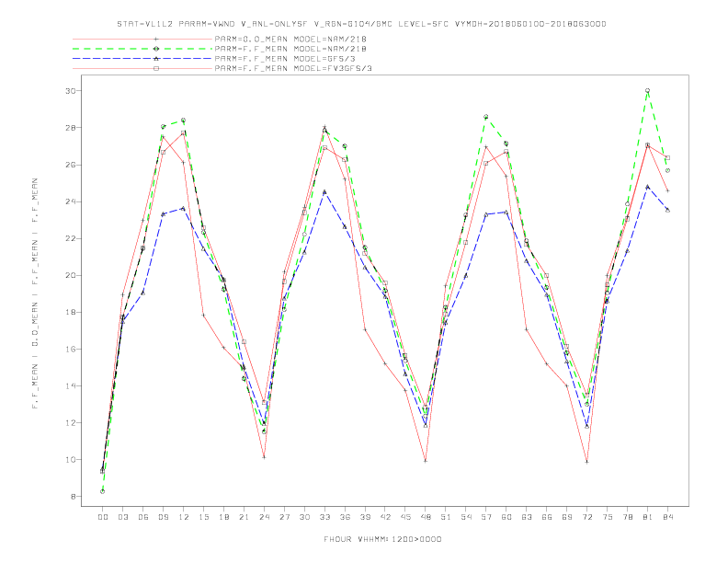This screenshot has height=563, width=728.
Task: Click x-axis tick label 09
Action: tap(163, 517)
